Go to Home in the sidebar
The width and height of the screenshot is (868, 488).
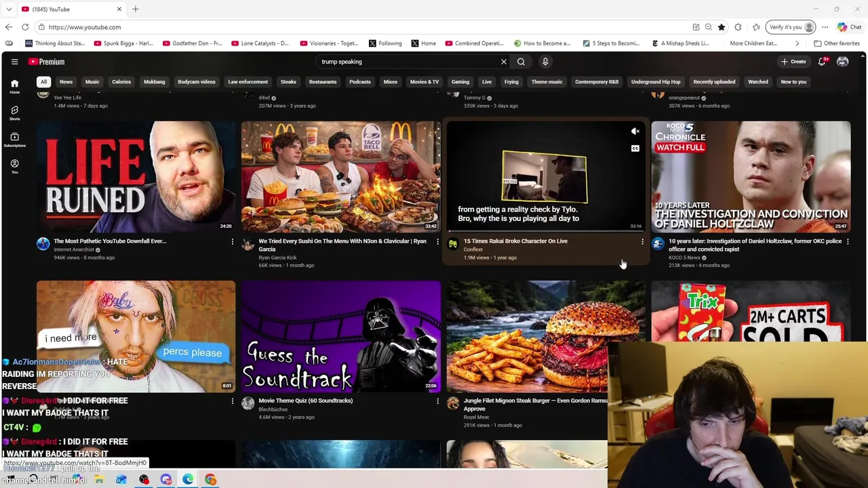point(14,86)
